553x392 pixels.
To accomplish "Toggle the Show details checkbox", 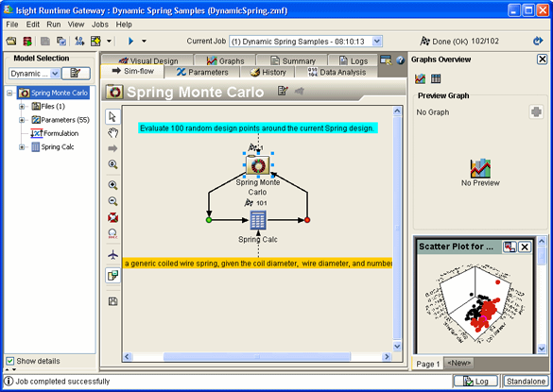I will [x=9, y=361].
